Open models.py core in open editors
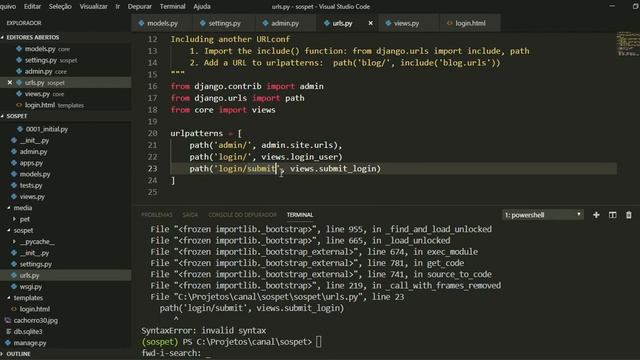 (x=66, y=49)
